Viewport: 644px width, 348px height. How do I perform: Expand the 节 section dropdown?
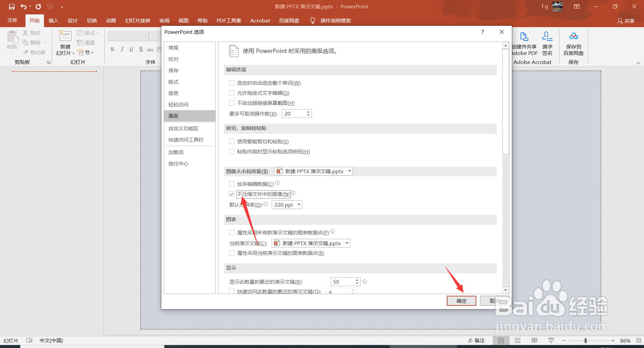(86, 52)
